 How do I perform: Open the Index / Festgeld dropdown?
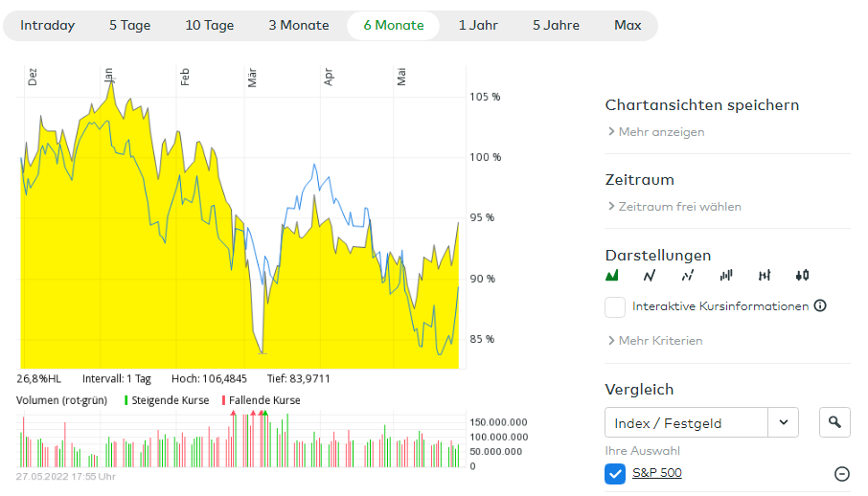click(701, 422)
